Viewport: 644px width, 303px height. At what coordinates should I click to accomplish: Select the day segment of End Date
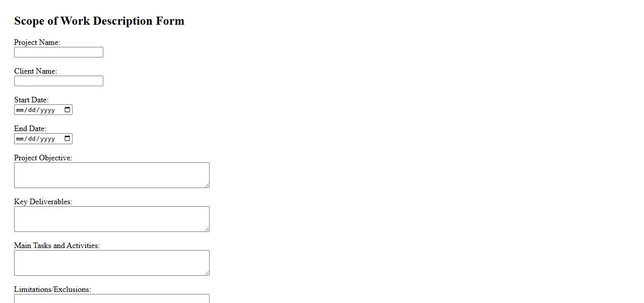(x=31, y=139)
